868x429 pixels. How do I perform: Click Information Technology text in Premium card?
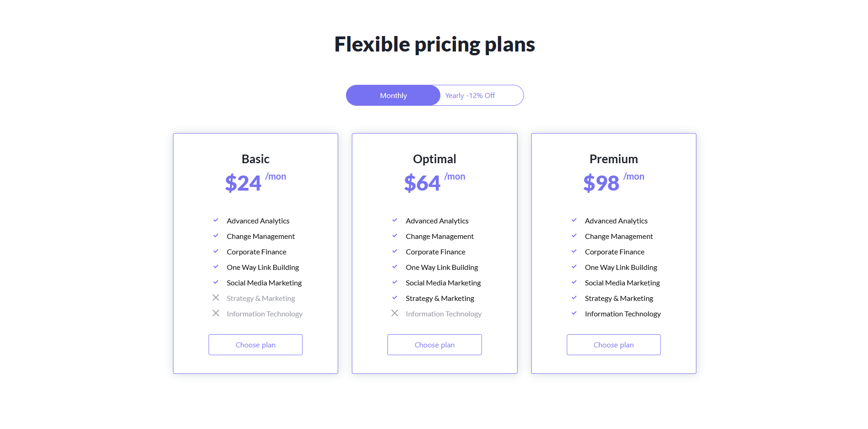[x=622, y=314]
